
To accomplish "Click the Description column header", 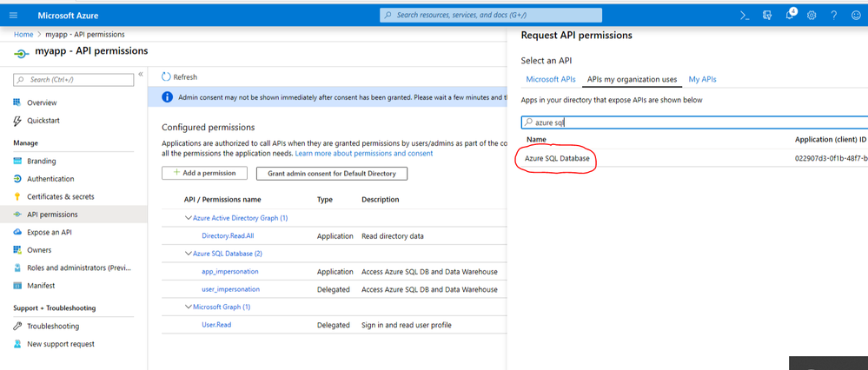I will tap(381, 200).
